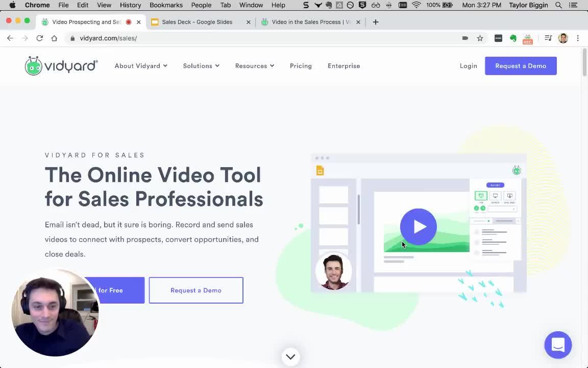Viewport: 588px width, 368px height.
Task: Open the Edit menu
Action: (x=83, y=5)
